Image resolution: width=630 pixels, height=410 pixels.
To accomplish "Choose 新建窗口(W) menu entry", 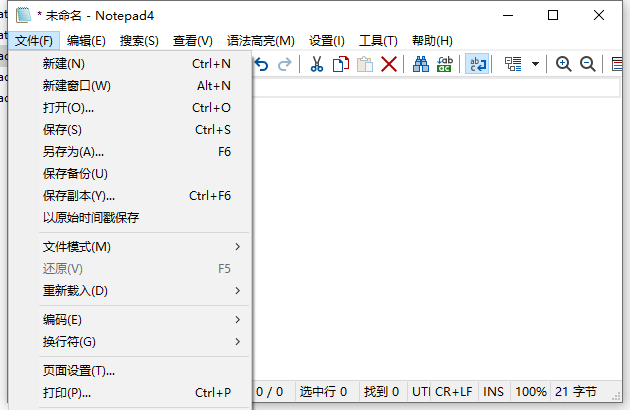I will tap(130, 86).
